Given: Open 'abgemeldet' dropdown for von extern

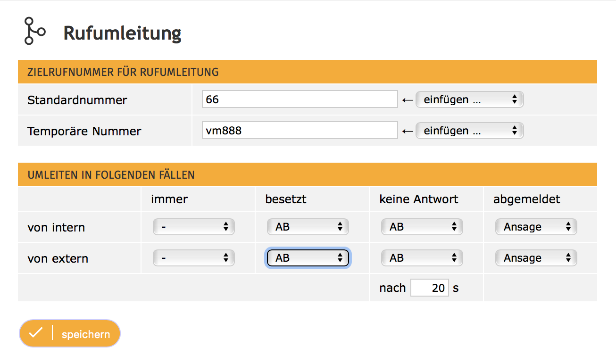Looking at the screenshot, I should click(536, 258).
